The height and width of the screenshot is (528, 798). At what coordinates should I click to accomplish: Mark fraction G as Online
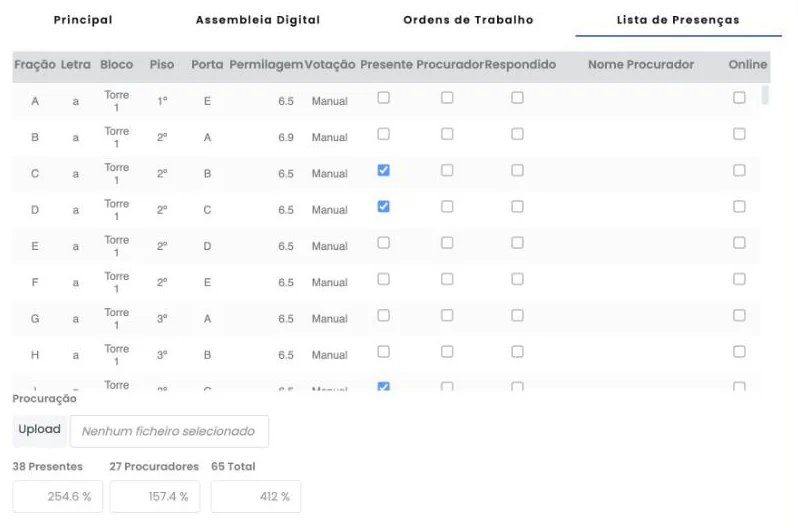point(739,315)
